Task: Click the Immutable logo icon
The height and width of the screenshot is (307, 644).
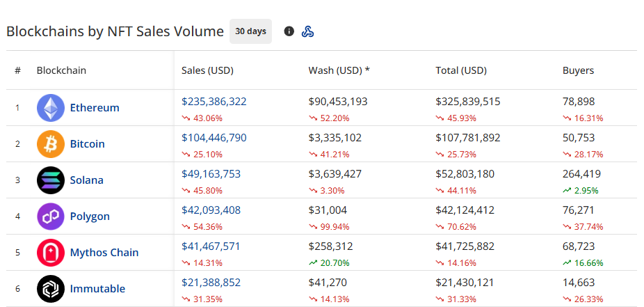Action: 51,288
